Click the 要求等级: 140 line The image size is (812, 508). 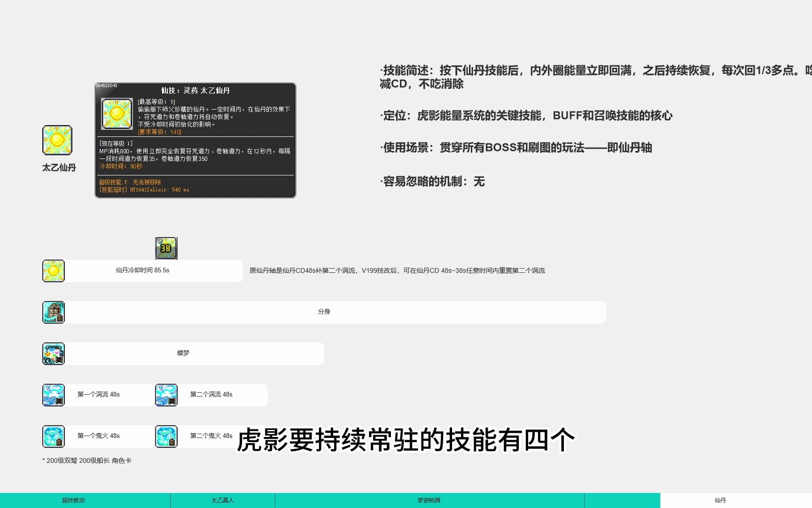(159, 132)
